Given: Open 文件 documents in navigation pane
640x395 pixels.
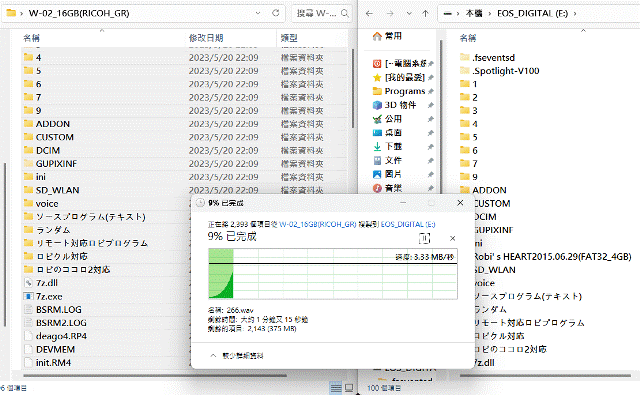Looking at the screenshot, I should pyautogui.click(x=387, y=160).
